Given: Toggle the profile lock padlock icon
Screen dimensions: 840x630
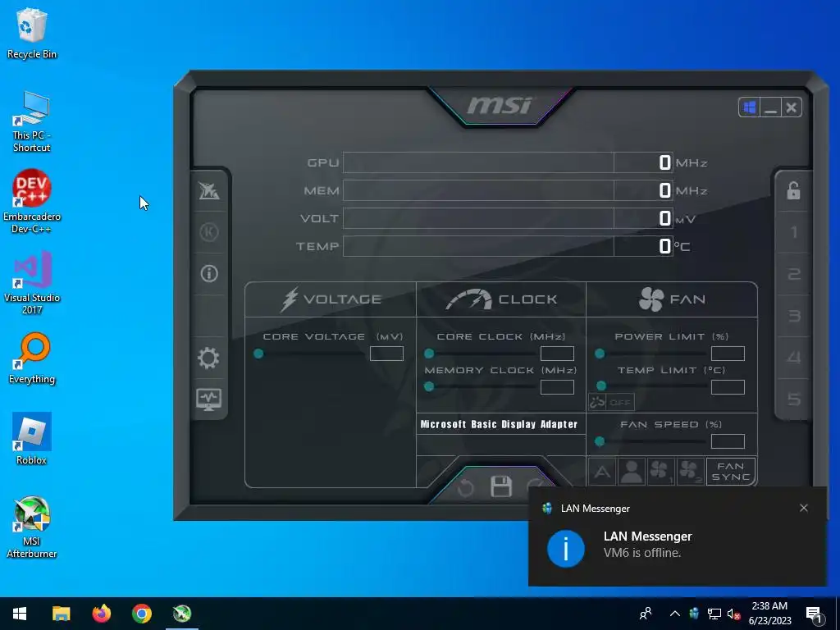Looking at the screenshot, I should click(x=793, y=190).
